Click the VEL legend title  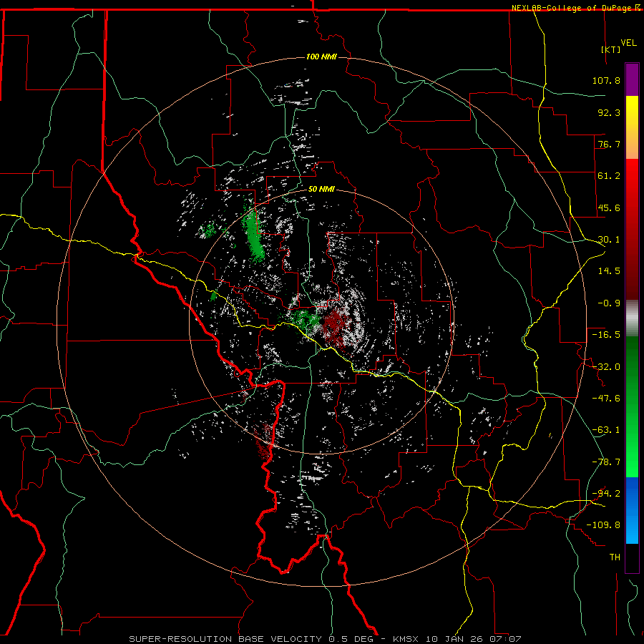click(x=629, y=43)
